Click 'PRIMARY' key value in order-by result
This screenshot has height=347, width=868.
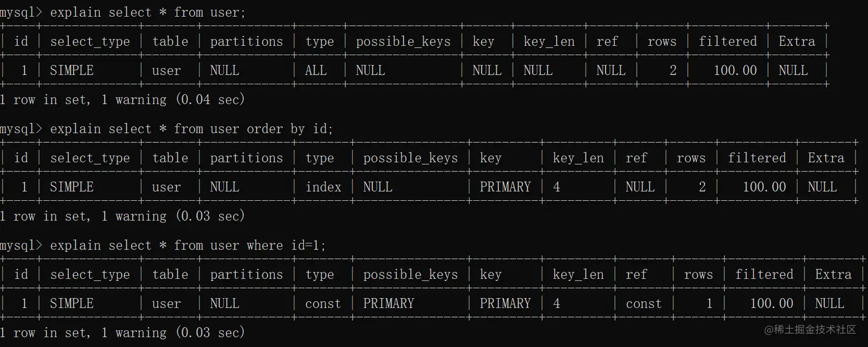(x=505, y=186)
